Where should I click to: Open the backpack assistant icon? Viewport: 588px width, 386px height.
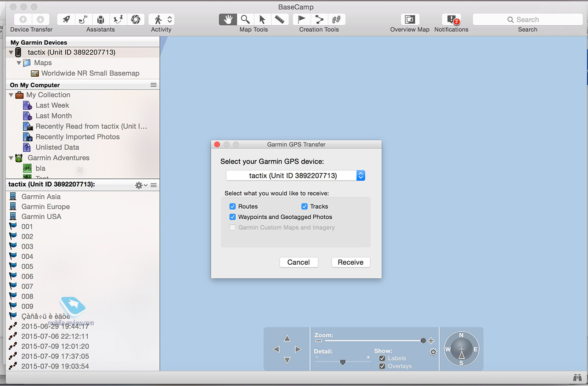[101, 19]
